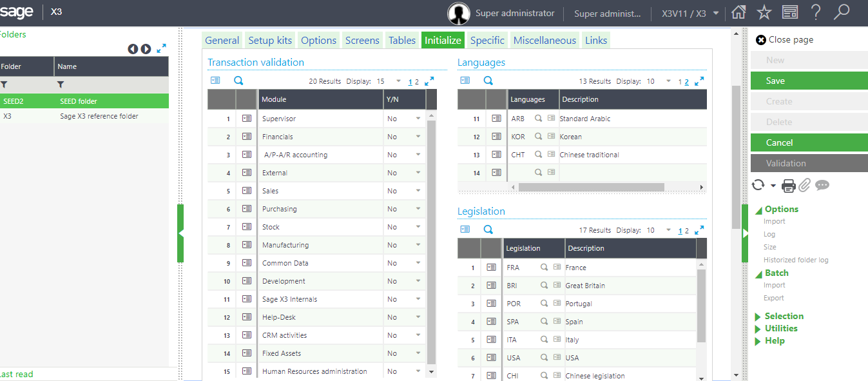Open the comments bubble icon
868x381 pixels.
tap(822, 185)
